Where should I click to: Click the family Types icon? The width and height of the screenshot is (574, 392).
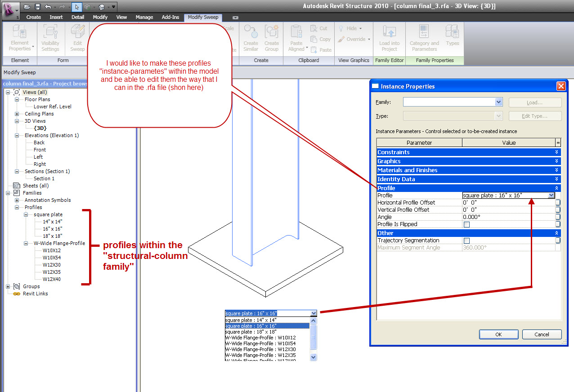(452, 31)
